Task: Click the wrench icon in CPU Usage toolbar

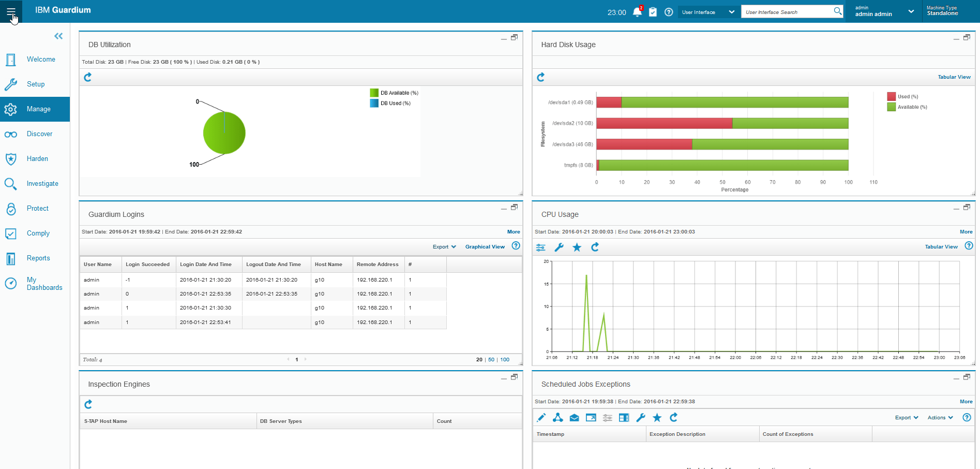Action: [x=559, y=247]
